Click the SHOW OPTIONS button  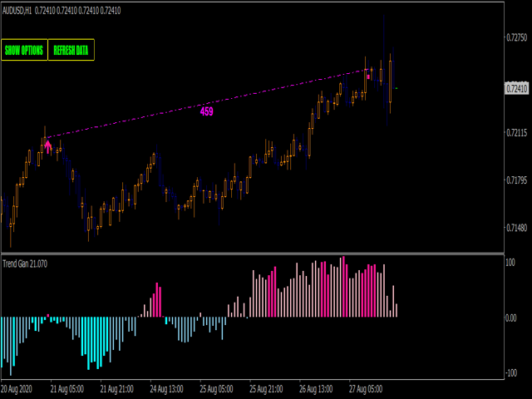coord(24,50)
